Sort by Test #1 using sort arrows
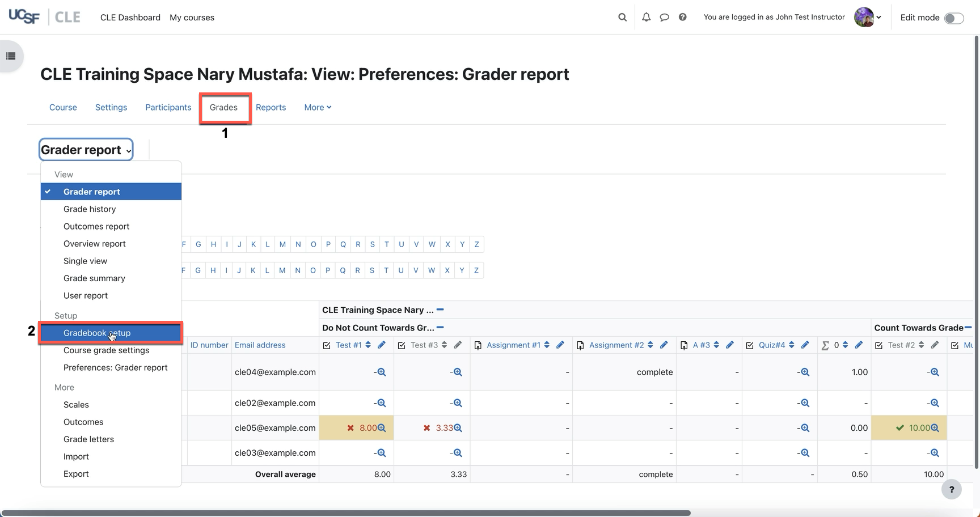The width and height of the screenshot is (980, 517). [x=368, y=345]
